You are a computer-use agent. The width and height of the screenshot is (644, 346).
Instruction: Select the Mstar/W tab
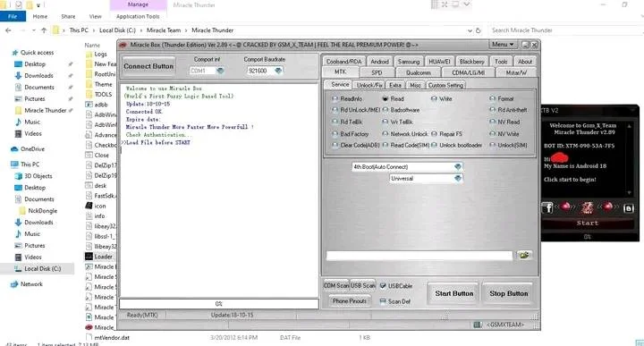point(516,72)
